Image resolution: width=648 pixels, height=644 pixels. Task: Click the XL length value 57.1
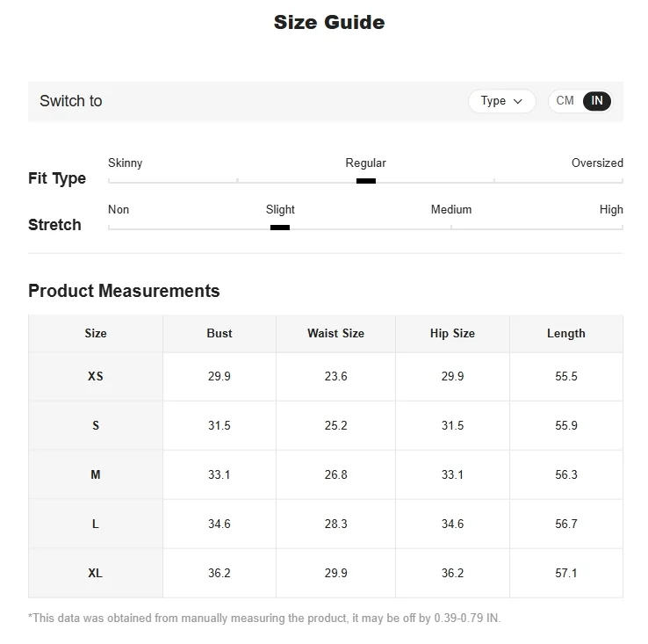point(566,573)
